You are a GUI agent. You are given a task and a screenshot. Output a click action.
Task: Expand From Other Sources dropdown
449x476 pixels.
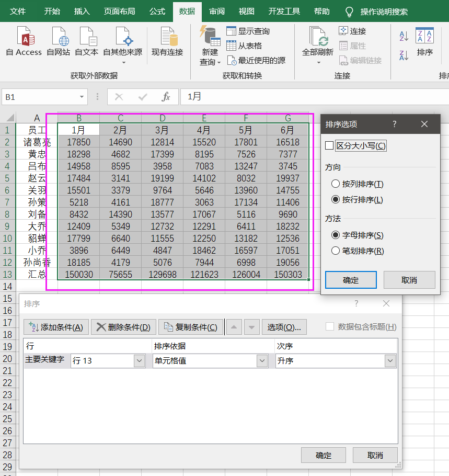click(123, 63)
